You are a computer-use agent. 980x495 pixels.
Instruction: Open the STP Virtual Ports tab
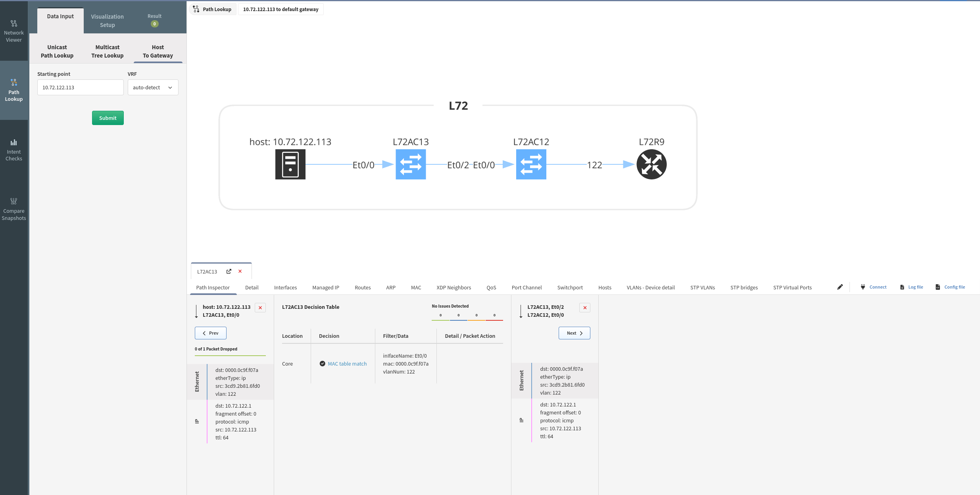pos(792,287)
